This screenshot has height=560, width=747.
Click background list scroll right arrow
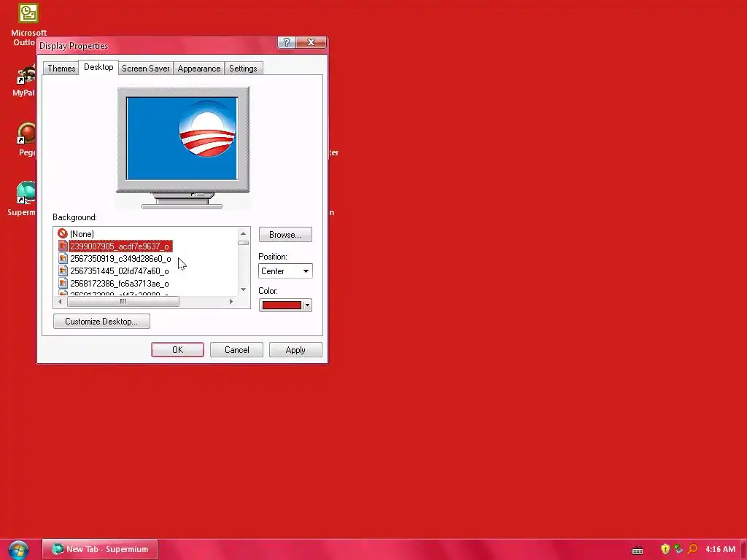pyautogui.click(x=231, y=301)
